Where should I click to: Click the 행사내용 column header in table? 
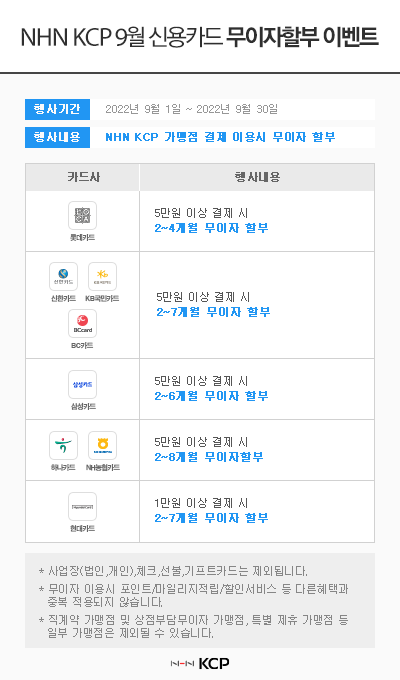point(257,177)
